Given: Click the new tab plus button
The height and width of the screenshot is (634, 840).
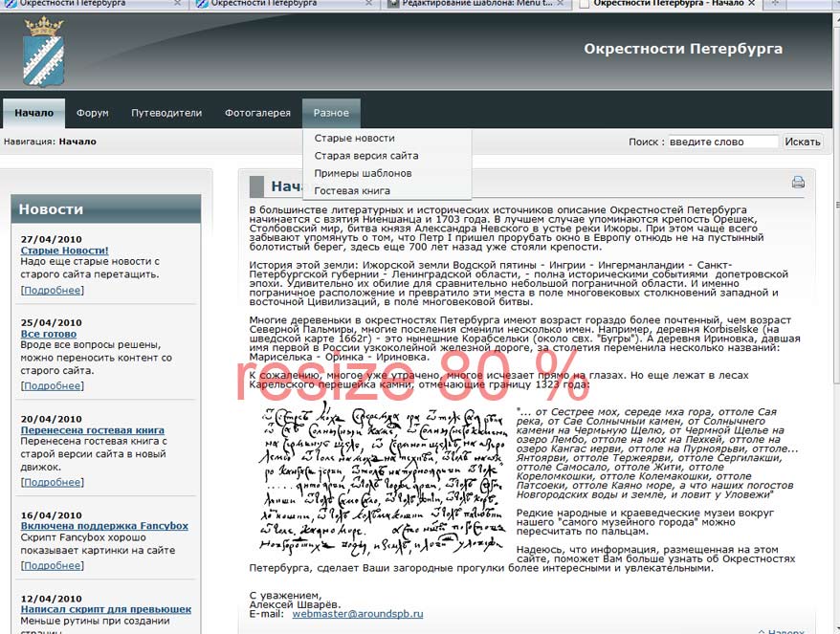Looking at the screenshot, I should coord(772,4).
